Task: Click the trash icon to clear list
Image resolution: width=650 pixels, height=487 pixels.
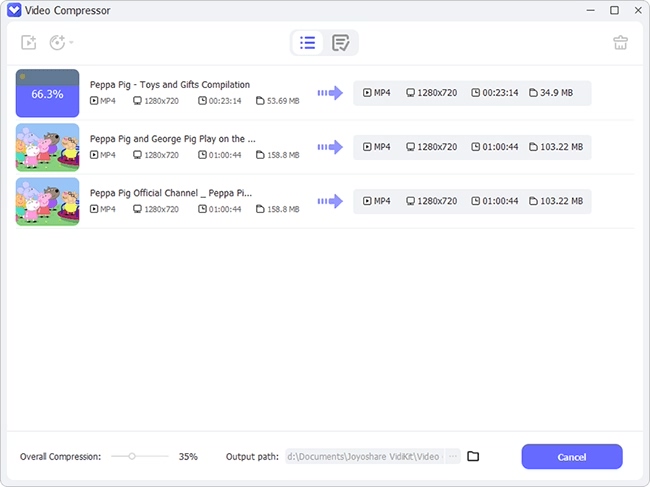Action: pyautogui.click(x=621, y=43)
